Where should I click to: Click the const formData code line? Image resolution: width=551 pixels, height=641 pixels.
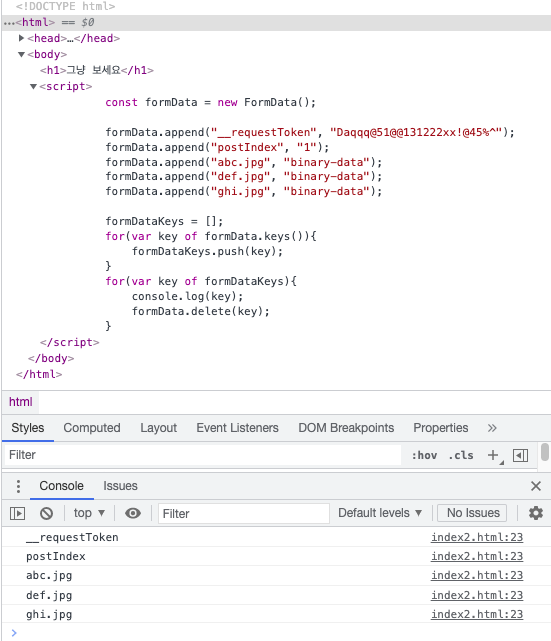click(x=211, y=102)
